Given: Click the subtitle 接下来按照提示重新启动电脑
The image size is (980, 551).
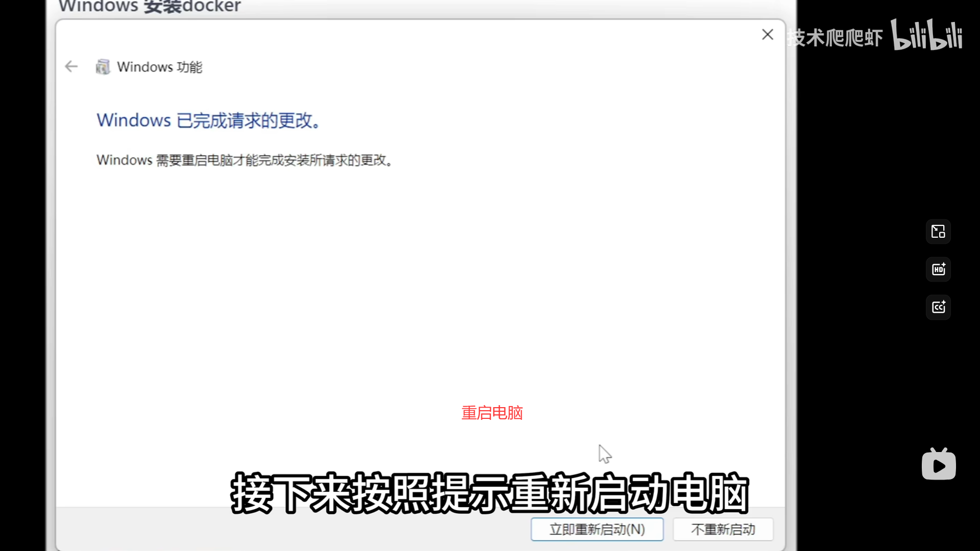Looking at the screenshot, I should pos(489,493).
